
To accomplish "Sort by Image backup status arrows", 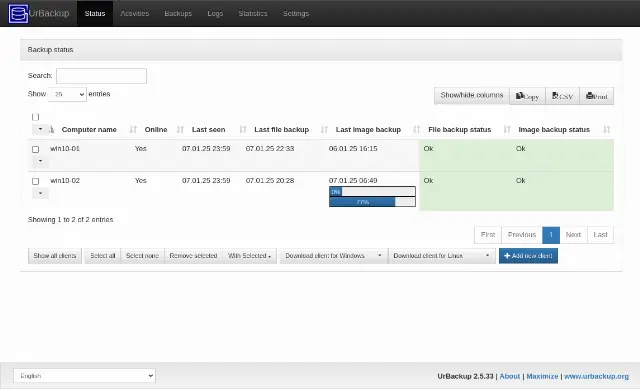I will coord(607,130).
